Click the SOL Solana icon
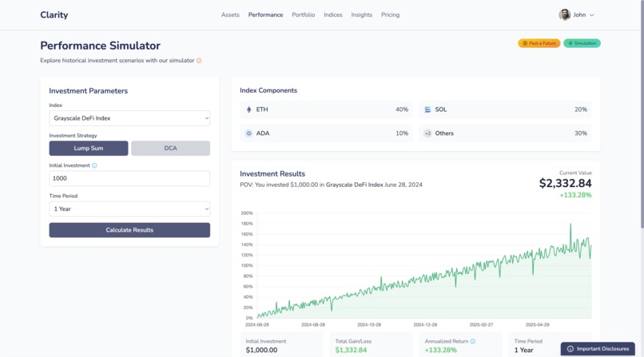644x357 pixels. (427, 109)
